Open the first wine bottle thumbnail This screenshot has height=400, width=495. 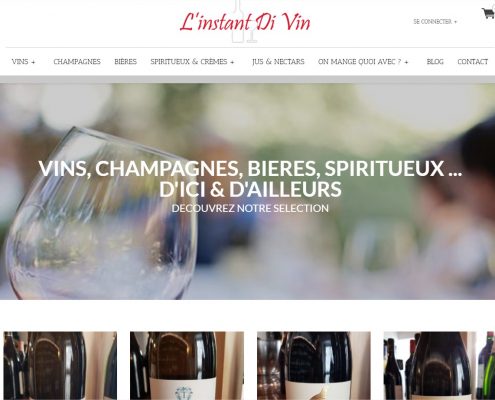click(60, 366)
